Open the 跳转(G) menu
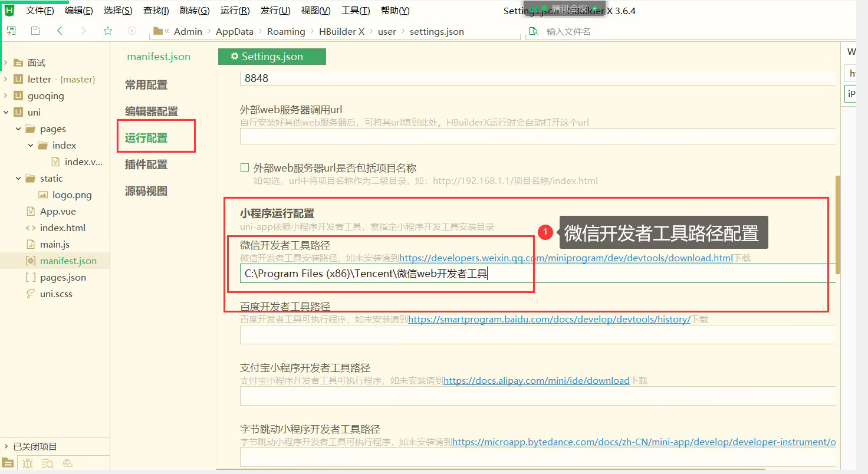Screen dimensions: 868x474 (195, 11)
